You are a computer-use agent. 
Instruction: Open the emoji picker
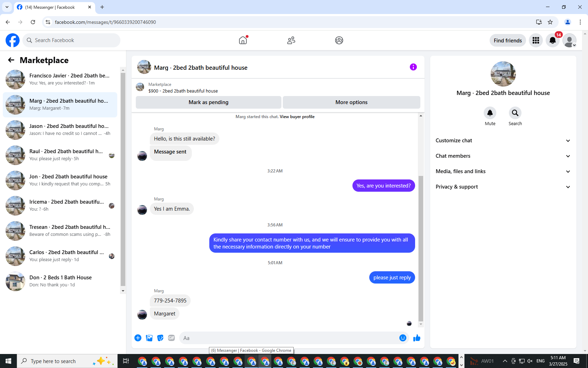[x=403, y=338]
